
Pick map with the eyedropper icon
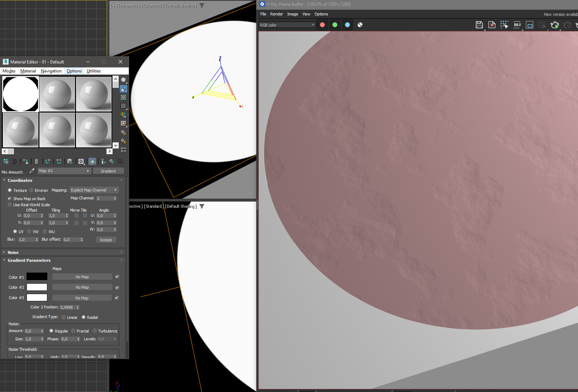point(32,171)
